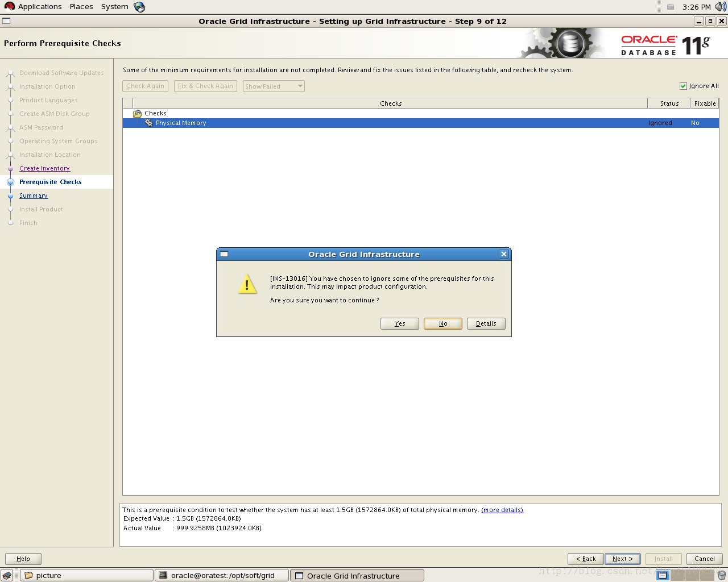This screenshot has width=728, height=582.
Task: Switch to oracle@oratest terminal in taskbar
Action: coord(222,575)
